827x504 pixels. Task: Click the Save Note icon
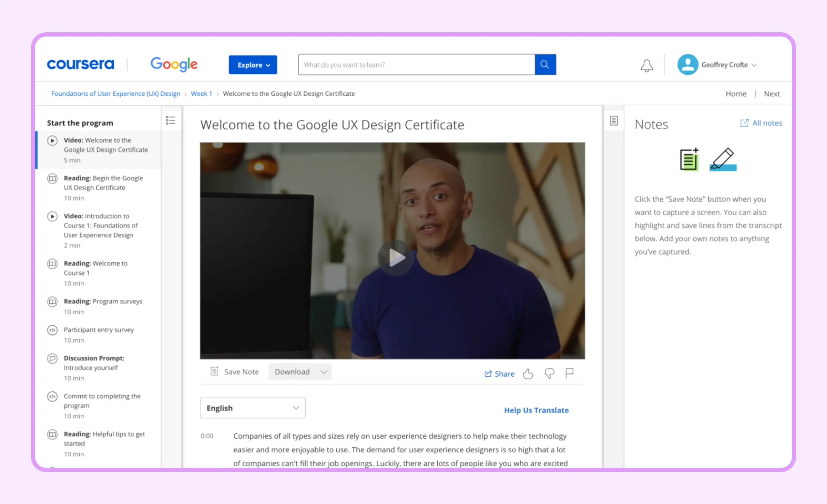pos(214,371)
